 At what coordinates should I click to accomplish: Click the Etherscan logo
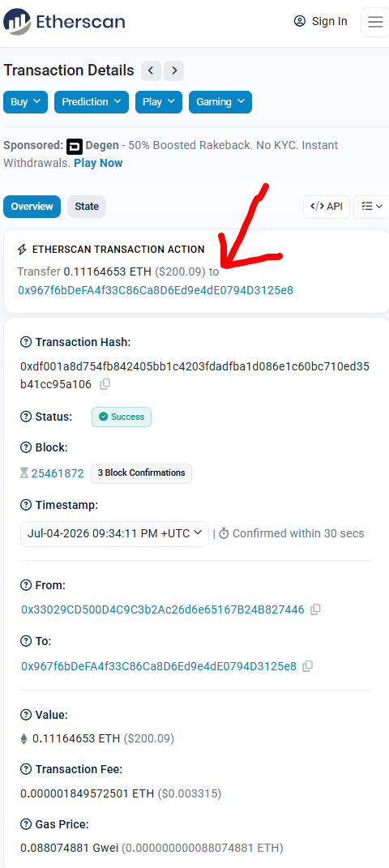tap(64, 22)
